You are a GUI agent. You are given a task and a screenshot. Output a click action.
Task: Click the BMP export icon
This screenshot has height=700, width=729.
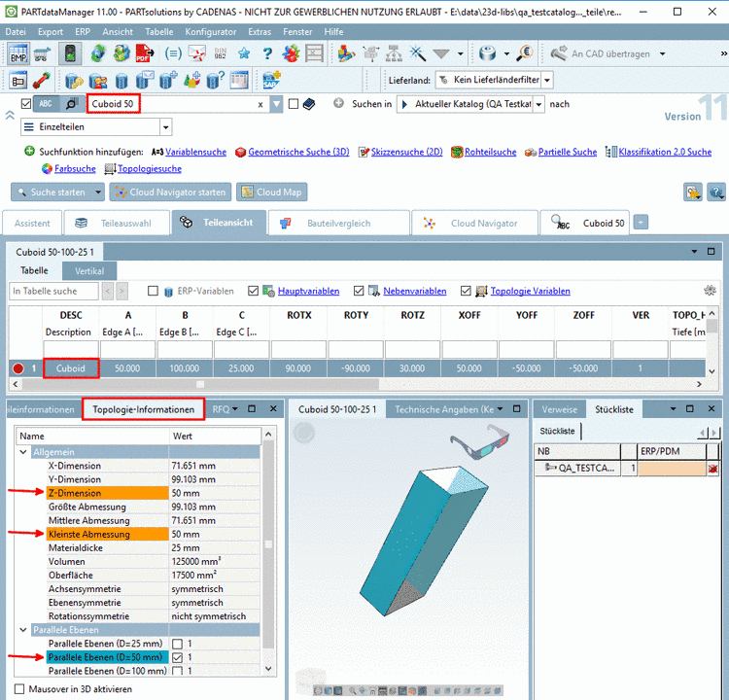click(18, 53)
